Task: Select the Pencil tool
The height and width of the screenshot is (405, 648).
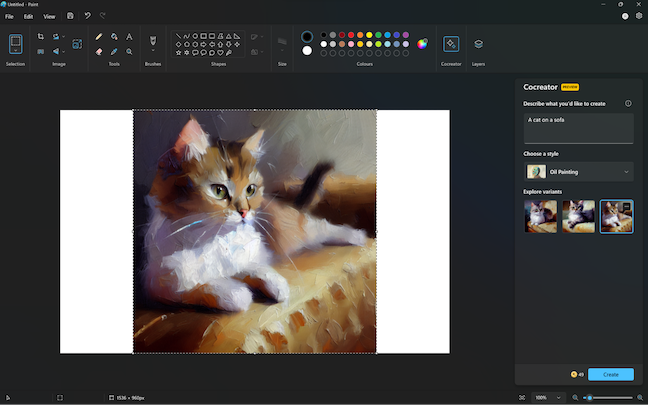Action: (98, 37)
